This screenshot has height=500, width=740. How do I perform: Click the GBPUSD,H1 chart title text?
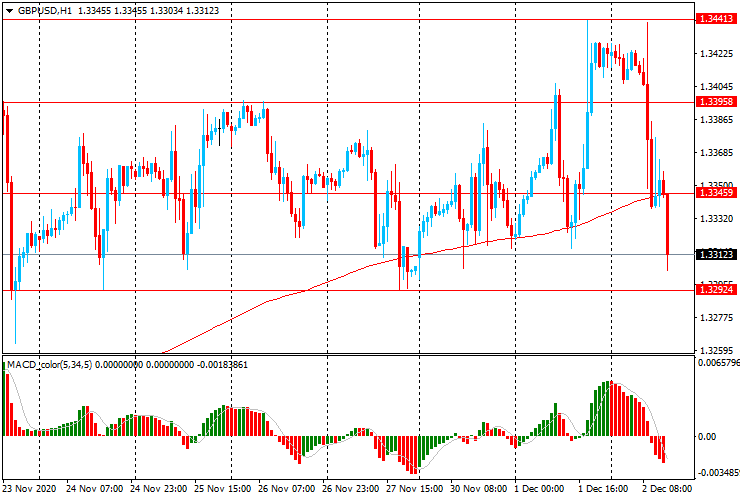pyautogui.click(x=44, y=10)
